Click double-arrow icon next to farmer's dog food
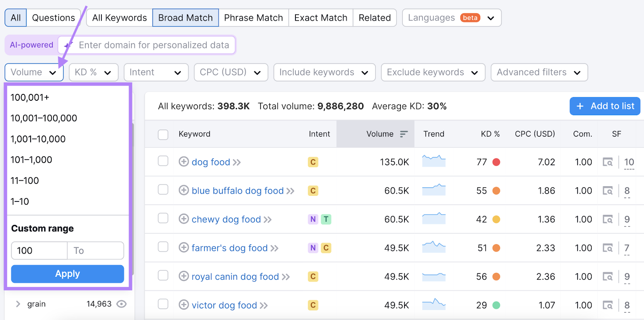 tap(274, 248)
